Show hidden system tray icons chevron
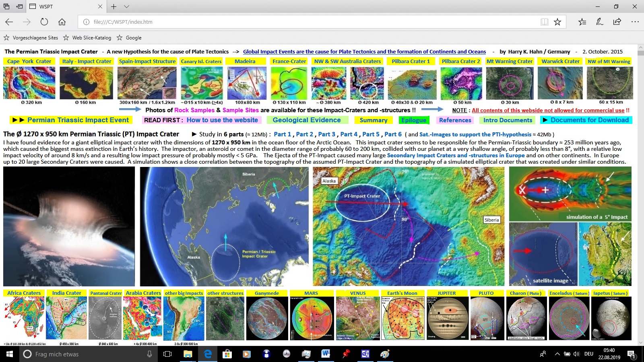The height and width of the screenshot is (362, 644). (557, 354)
